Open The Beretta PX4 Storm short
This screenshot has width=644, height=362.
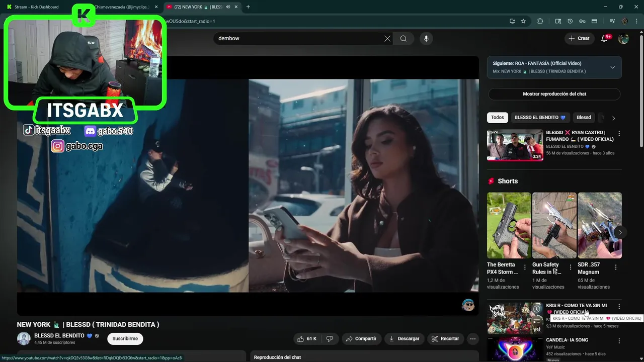(509, 225)
